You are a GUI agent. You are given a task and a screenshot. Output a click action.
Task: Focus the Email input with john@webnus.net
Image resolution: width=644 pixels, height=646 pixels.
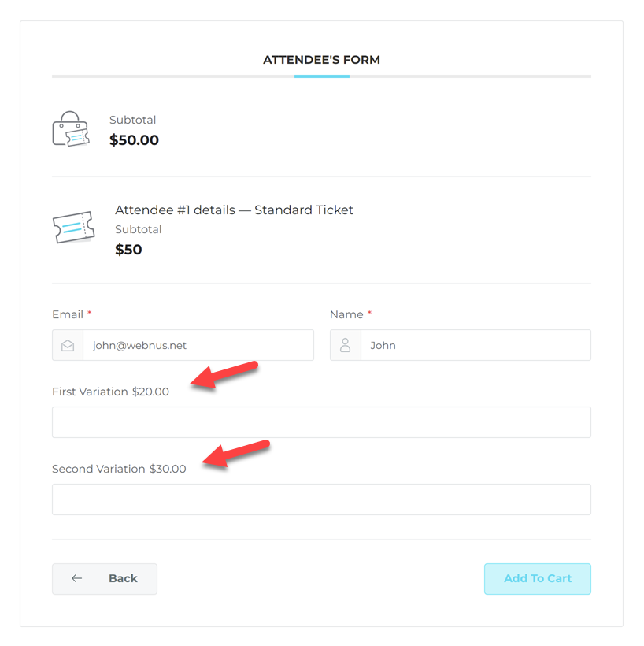click(x=197, y=345)
